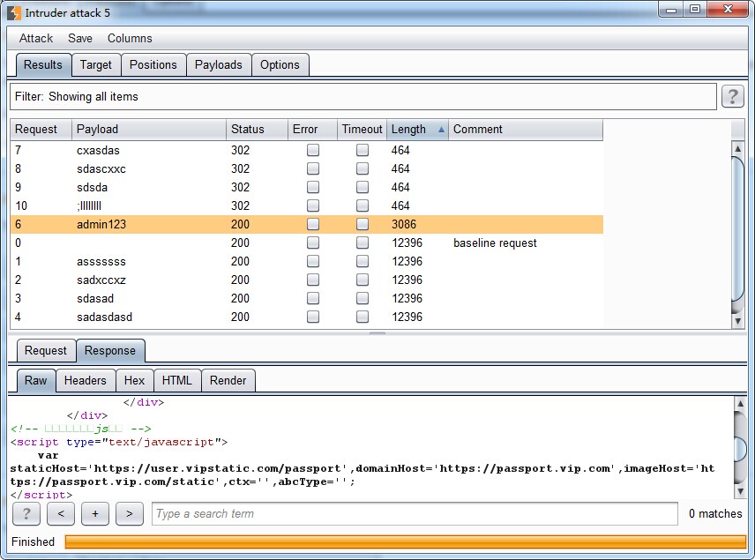Open the Request tab
The width and height of the screenshot is (755, 560).
46,350
